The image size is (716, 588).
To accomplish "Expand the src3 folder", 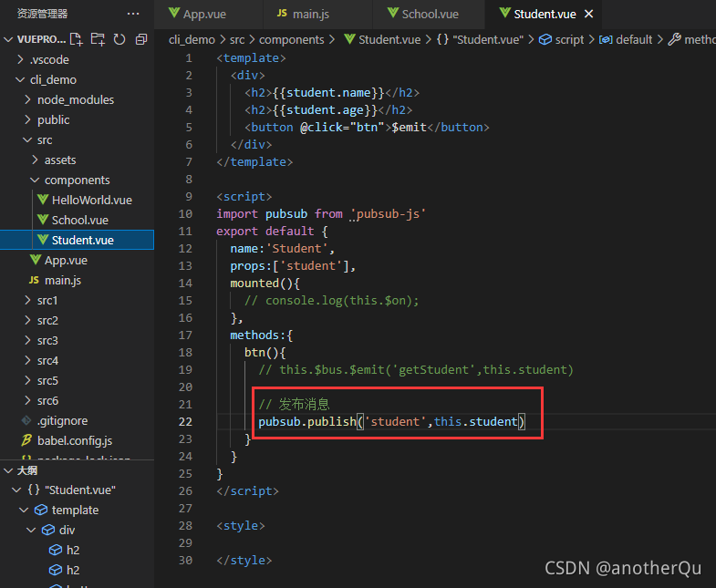I will click(27, 341).
